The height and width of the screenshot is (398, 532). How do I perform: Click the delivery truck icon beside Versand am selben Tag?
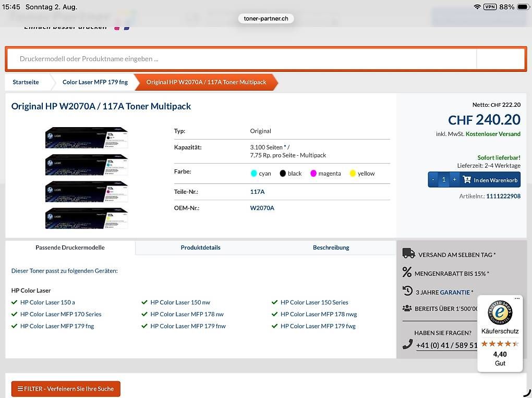(x=408, y=253)
